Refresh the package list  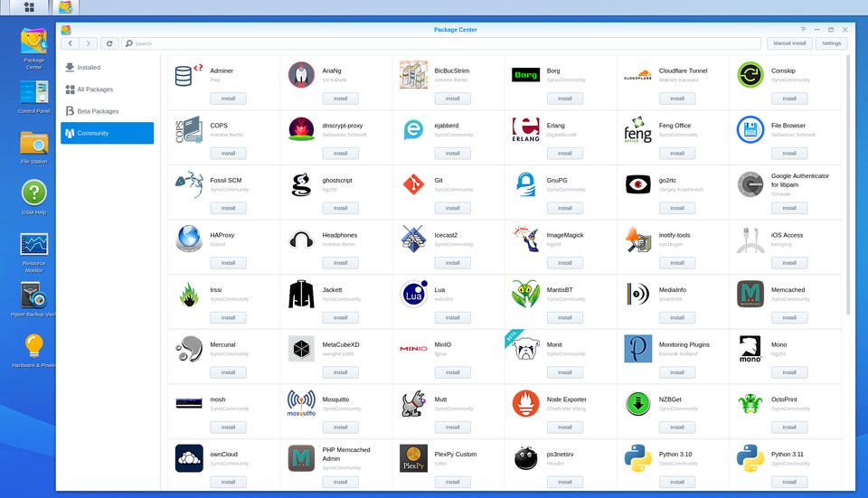tap(109, 43)
